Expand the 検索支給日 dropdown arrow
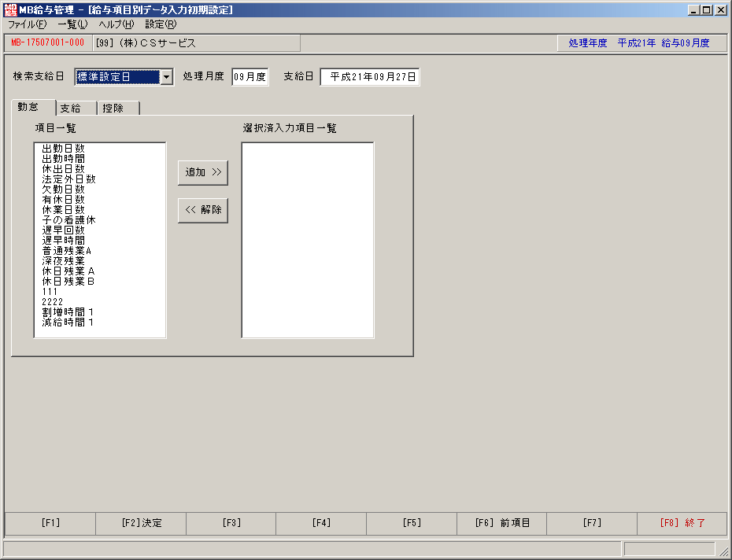Image resolution: width=732 pixels, height=560 pixels. point(166,77)
